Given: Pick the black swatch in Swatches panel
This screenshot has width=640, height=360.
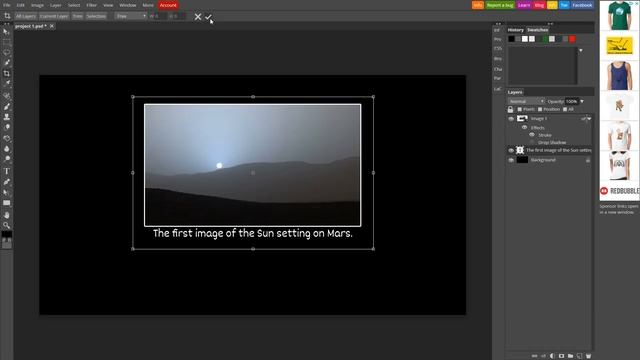Looking at the screenshot, I should tap(511, 39).
